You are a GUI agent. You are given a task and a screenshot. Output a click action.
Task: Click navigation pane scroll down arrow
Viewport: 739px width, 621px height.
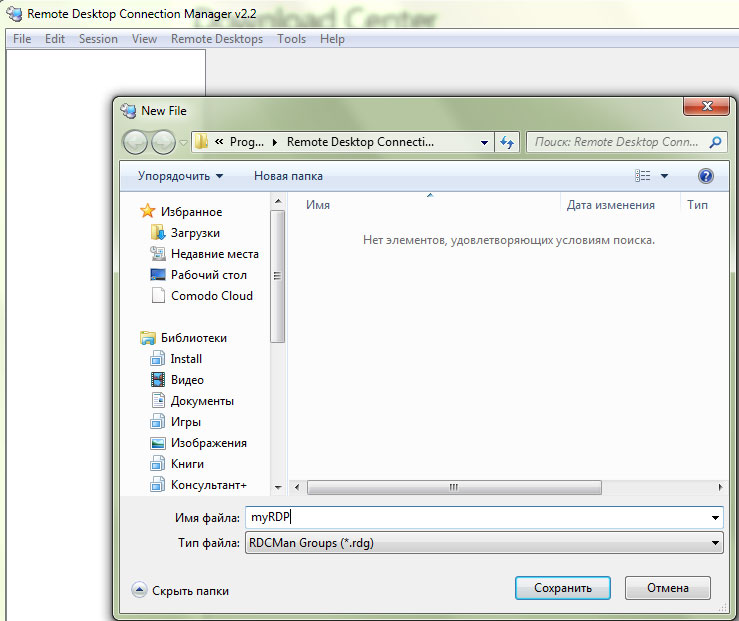pyautogui.click(x=278, y=487)
